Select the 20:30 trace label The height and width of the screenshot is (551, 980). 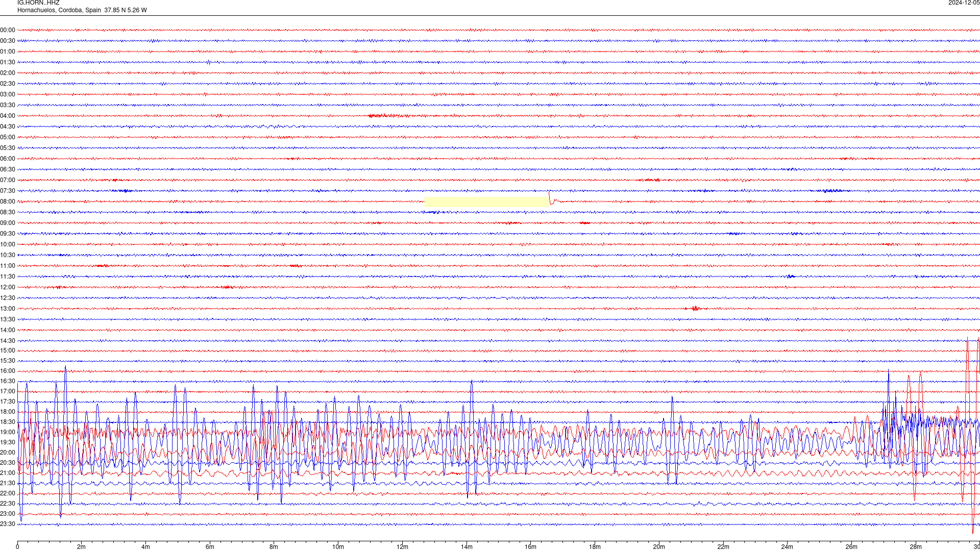pos(8,463)
